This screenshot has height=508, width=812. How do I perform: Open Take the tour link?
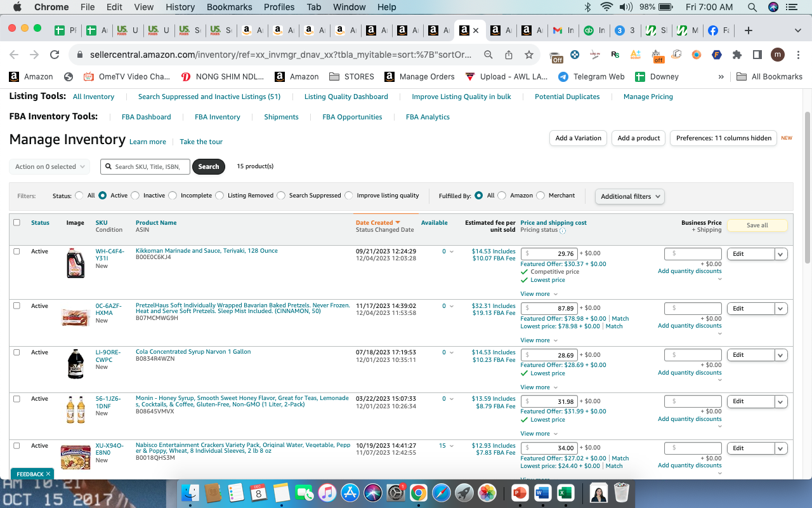[x=201, y=142]
